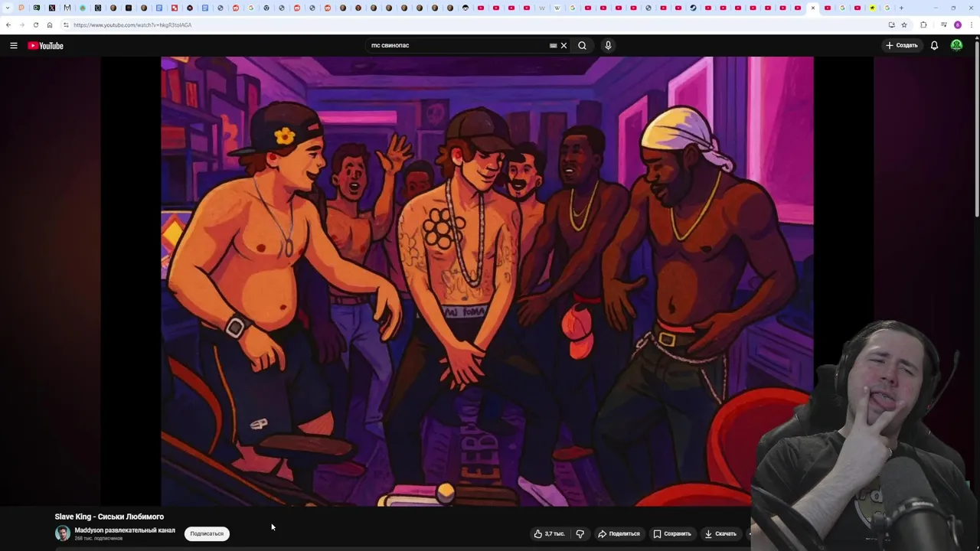Start voice search with the microphone
The height and width of the screenshot is (551, 980).
click(608, 45)
